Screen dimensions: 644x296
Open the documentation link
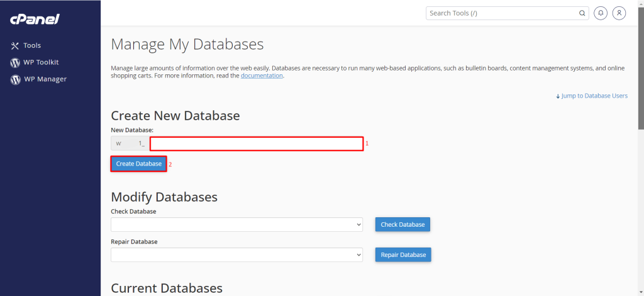pos(262,76)
